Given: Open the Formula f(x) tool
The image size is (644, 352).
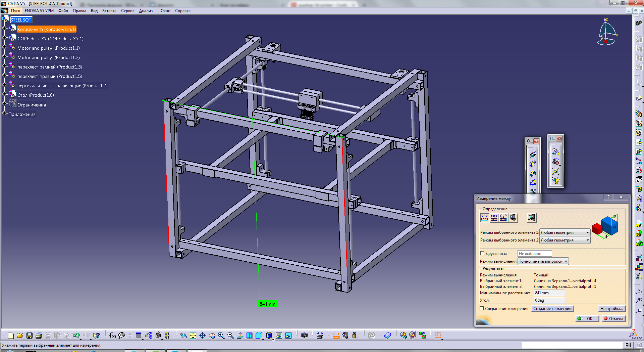Looking at the screenshot, I should point(112,336).
